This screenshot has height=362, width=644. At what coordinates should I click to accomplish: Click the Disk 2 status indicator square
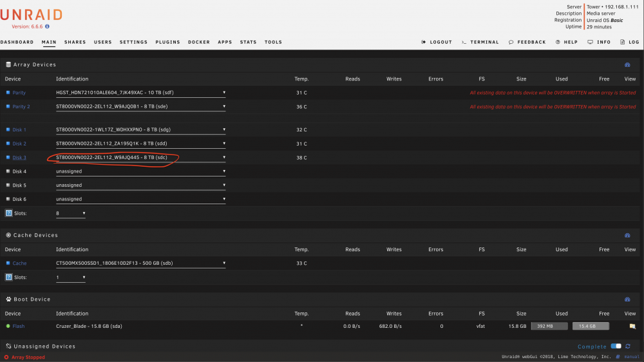[8, 144]
